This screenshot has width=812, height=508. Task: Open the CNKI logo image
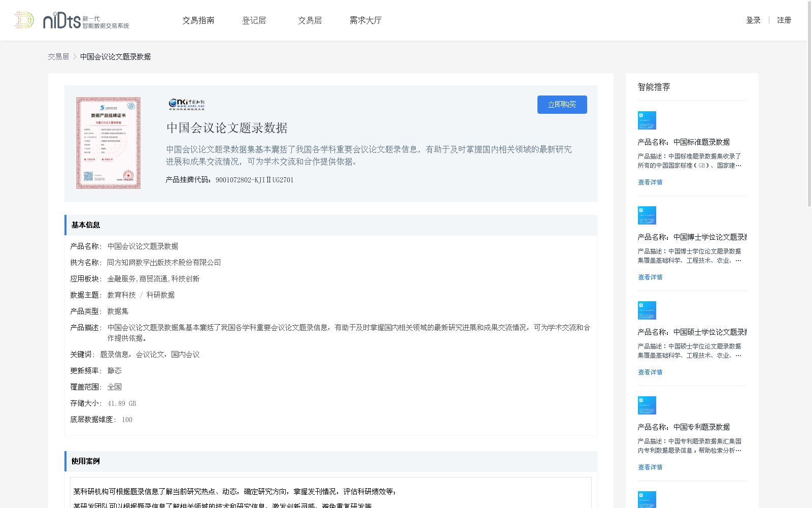click(187, 104)
